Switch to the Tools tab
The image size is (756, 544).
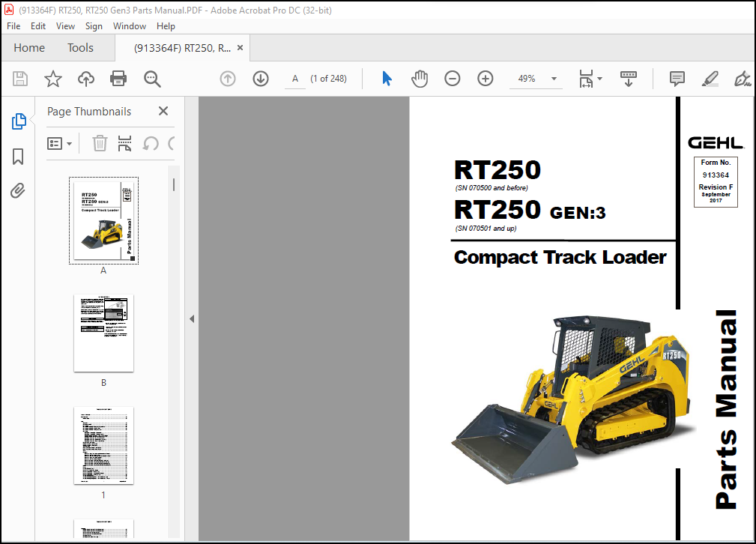(x=80, y=48)
